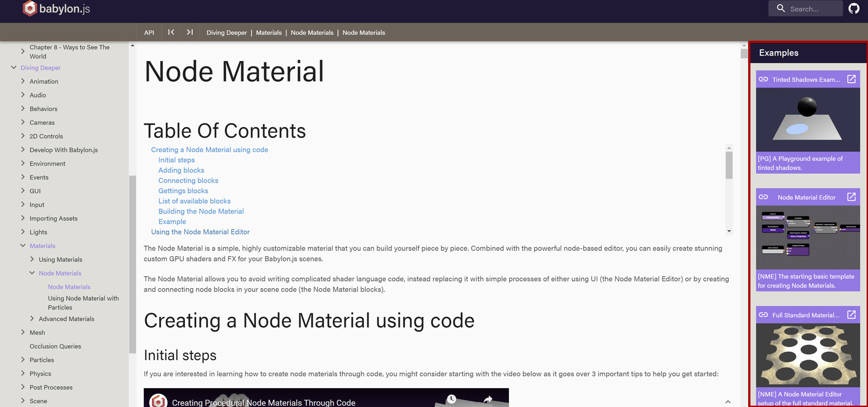This screenshot has width=868, height=407.
Task: Open Develop With Babylon.js sidebar item
Action: pos(64,150)
